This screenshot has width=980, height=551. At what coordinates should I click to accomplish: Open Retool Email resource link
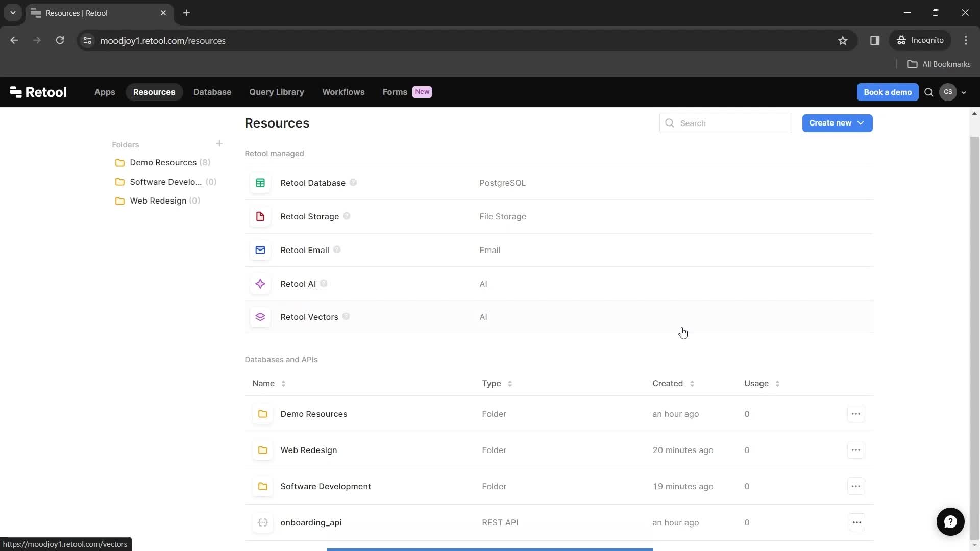click(305, 250)
